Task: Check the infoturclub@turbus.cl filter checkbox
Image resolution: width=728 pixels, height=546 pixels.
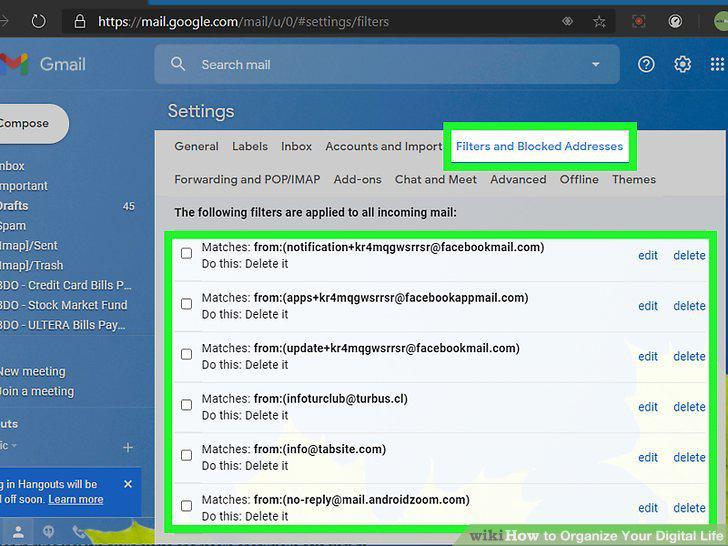Action: tap(186, 405)
